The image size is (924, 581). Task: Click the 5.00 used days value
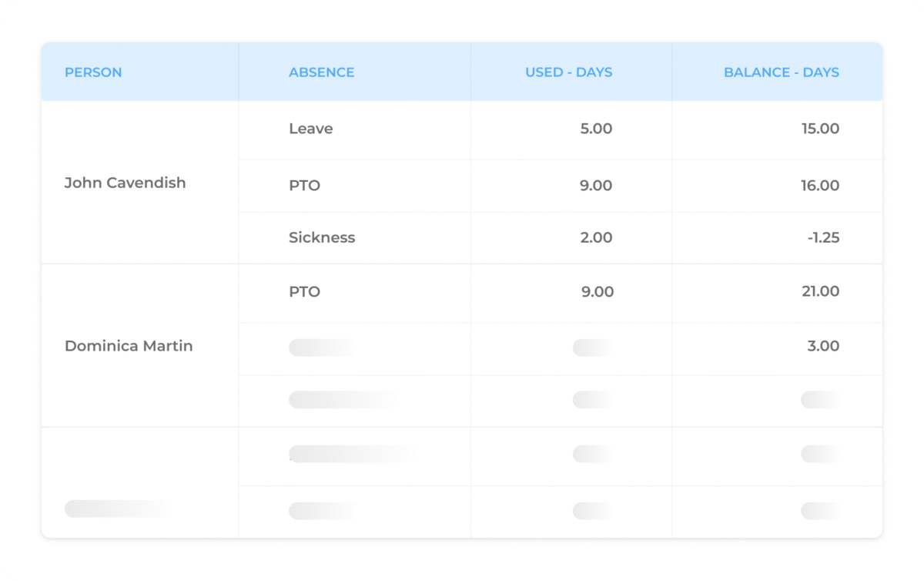click(596, 129)
